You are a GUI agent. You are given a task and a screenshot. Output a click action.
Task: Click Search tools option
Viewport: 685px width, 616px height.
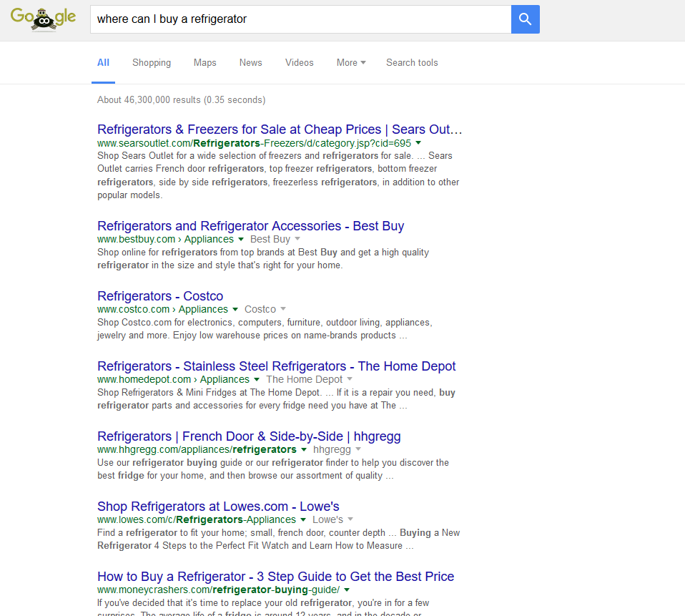pyautogui.click(x=412, y=63)
